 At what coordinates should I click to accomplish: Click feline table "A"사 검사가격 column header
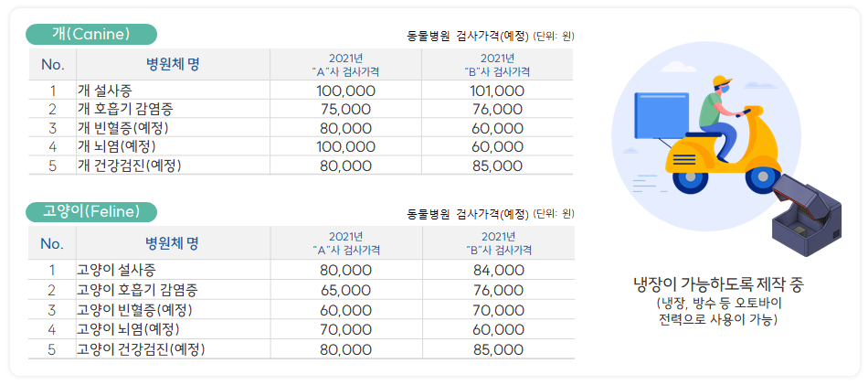(x=345, y=243)
